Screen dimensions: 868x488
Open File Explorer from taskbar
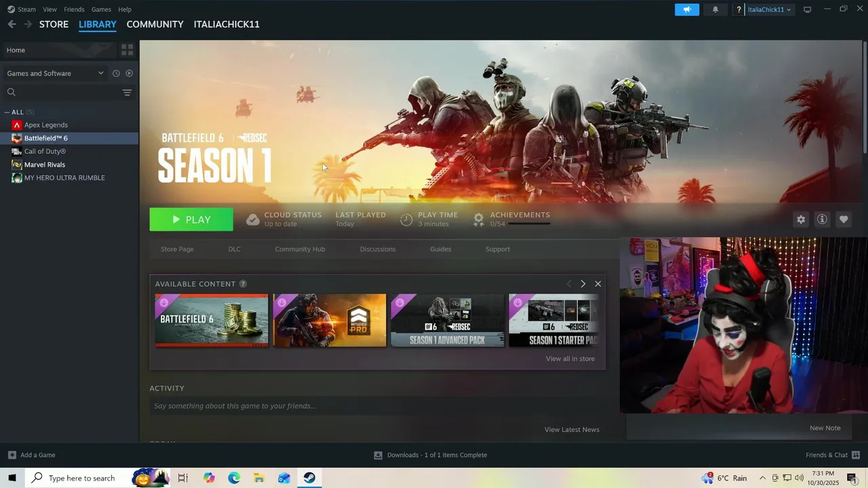[259, 478]
